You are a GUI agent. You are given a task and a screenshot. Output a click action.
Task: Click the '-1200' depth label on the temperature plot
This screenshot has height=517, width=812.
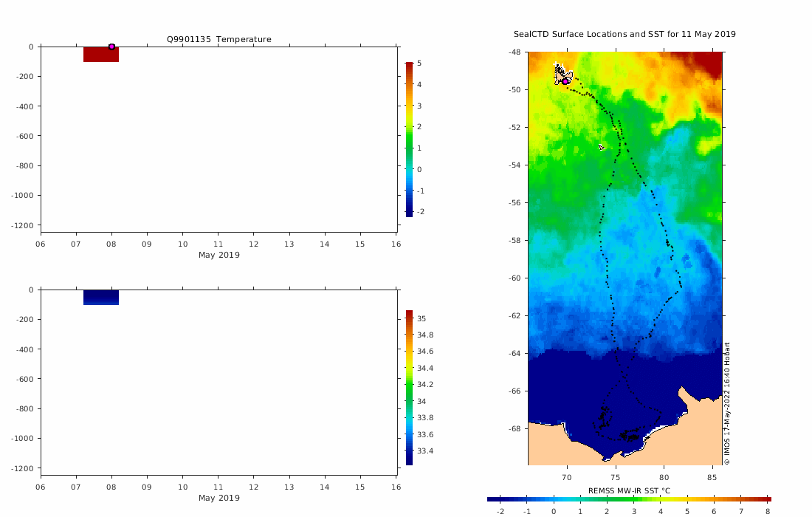coord(22,225)
